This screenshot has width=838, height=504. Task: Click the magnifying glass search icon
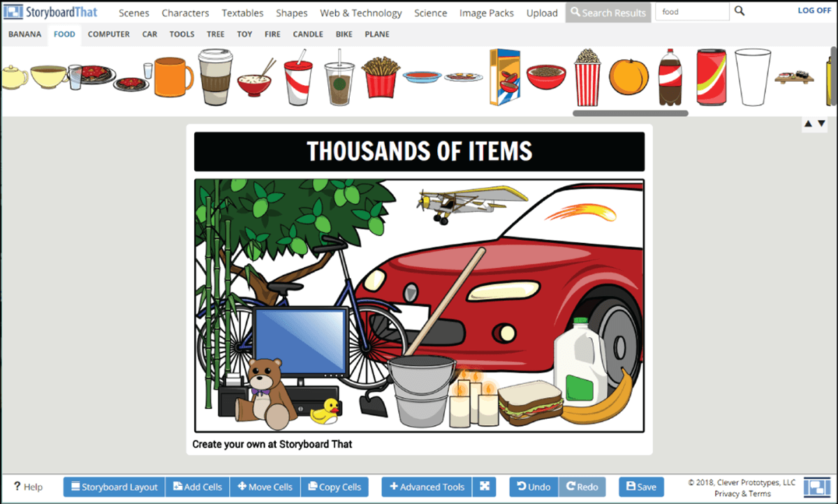click(x=740, y=11)
